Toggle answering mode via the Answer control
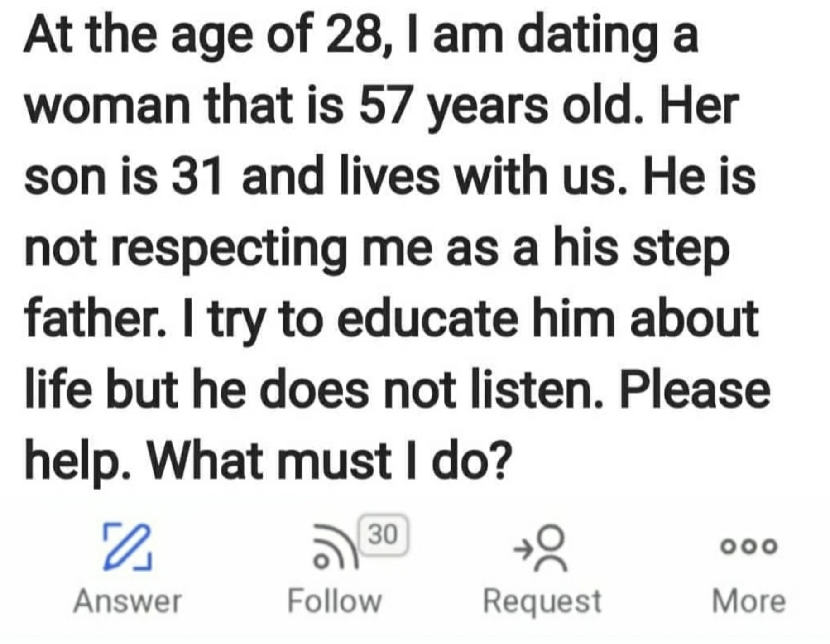Image resolution: width=830 pixels, height=644 pixels. click(128, 571)
